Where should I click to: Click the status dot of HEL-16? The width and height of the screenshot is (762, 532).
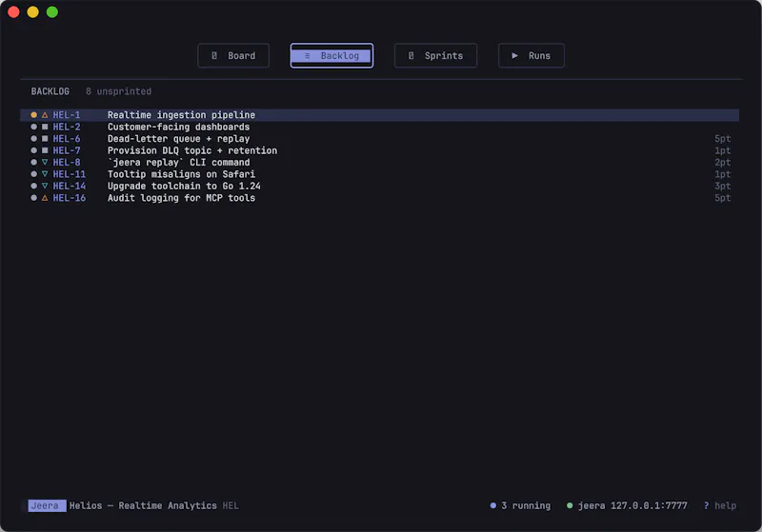pyautogui.click(x=33, y=198)
